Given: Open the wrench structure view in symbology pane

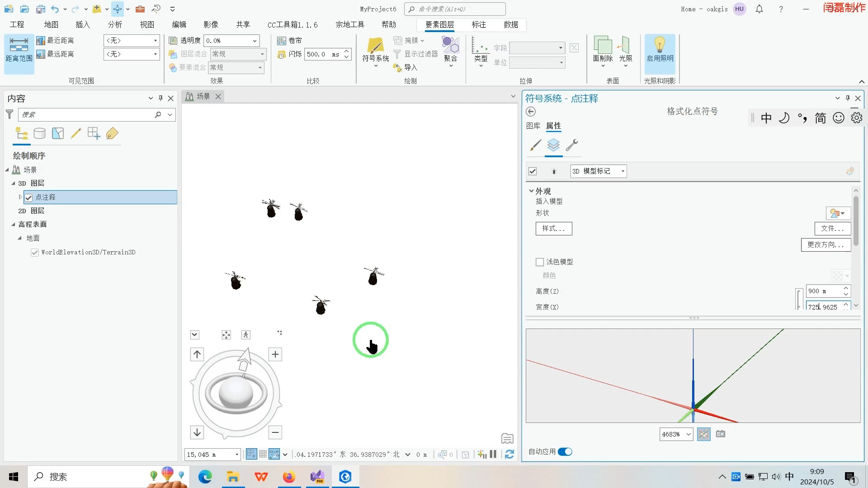Looking at the screenshot, I should click(572, 145).
